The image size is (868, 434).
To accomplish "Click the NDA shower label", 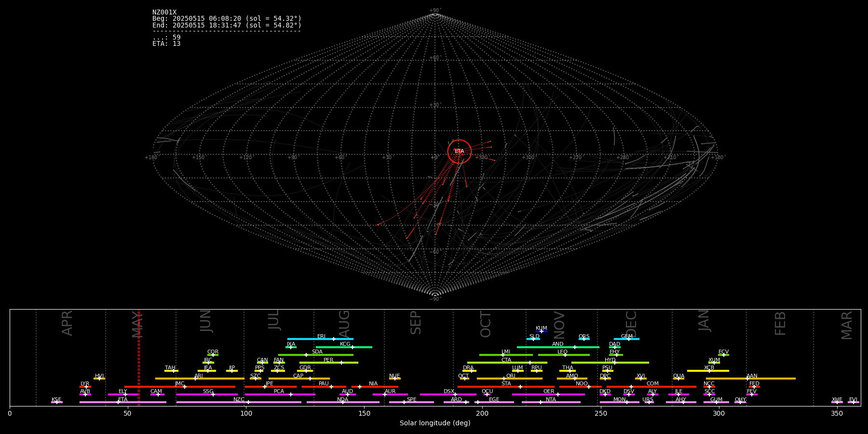I will click(x=342, y=400).
